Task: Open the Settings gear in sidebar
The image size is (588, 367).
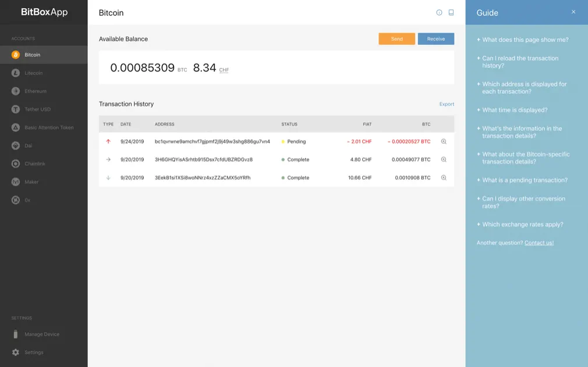Action: point(16,352)
